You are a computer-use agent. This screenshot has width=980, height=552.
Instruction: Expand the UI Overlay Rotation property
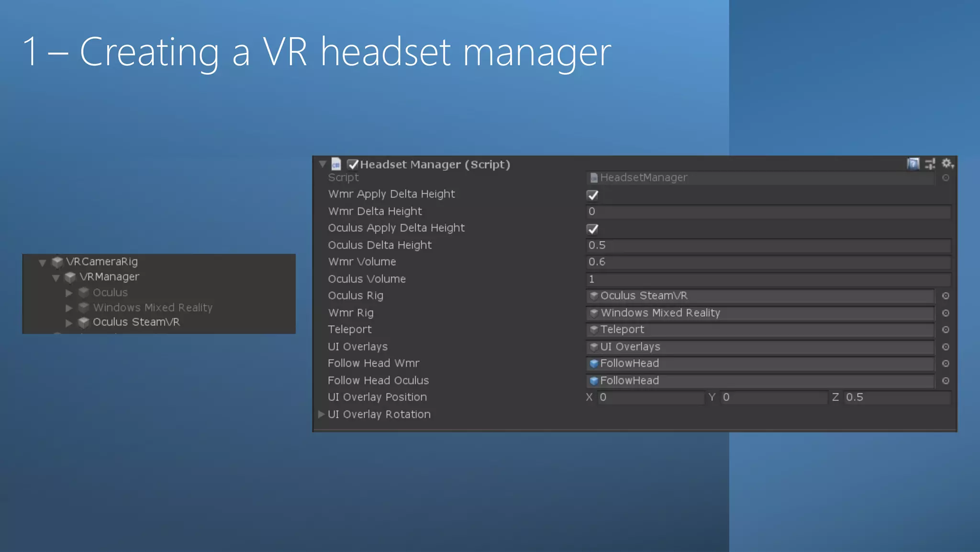[322, 414]
